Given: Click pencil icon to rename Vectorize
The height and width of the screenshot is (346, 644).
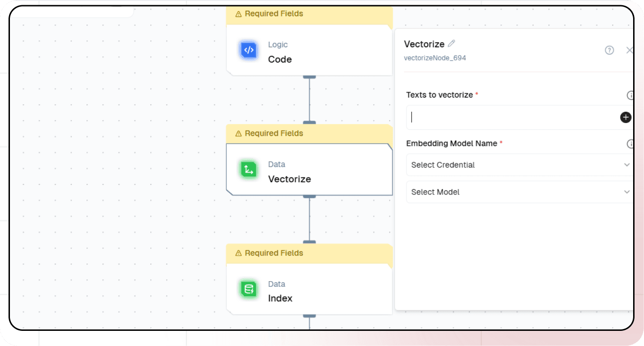Looking at the screenshot, I should click(x=451, y=44).
